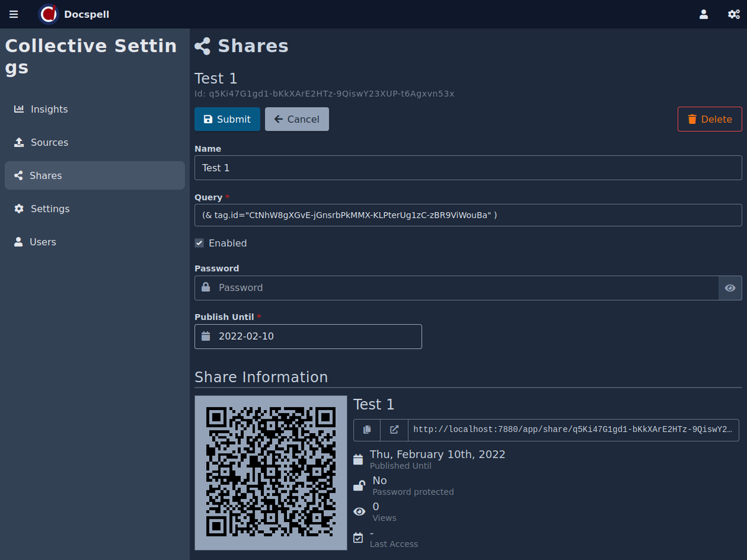Screen dimensions: 747x560
Task: Go to Insights in sidebar
Action: (x=49, y=110)
